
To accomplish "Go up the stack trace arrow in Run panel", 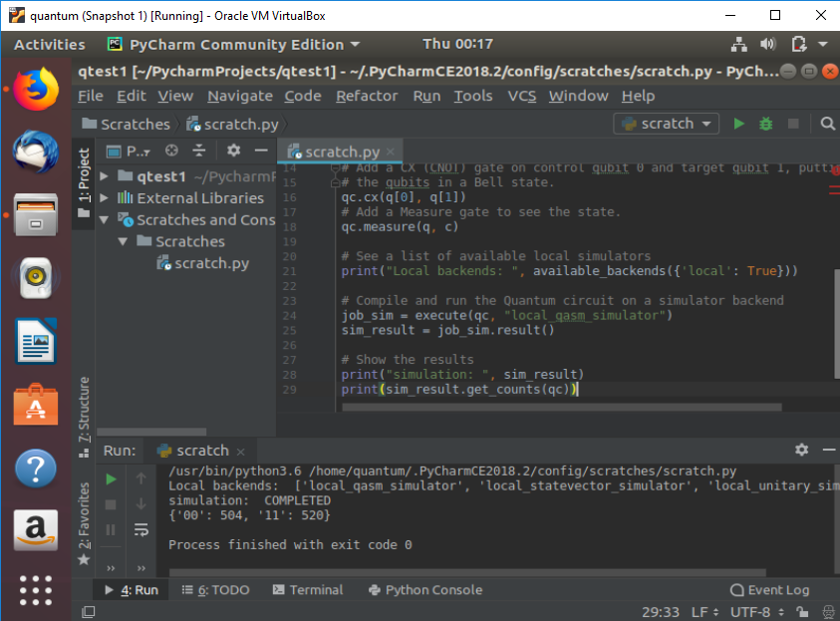I will click(140, 478).
